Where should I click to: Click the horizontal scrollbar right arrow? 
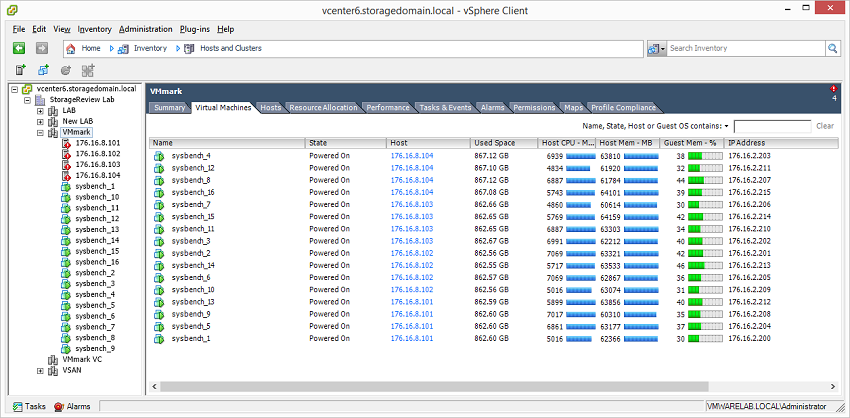click(833, 387)
